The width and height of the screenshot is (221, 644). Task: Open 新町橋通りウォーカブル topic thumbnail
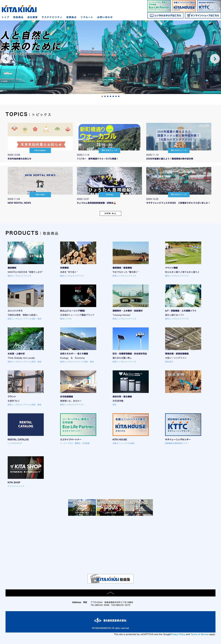(109, 136)
